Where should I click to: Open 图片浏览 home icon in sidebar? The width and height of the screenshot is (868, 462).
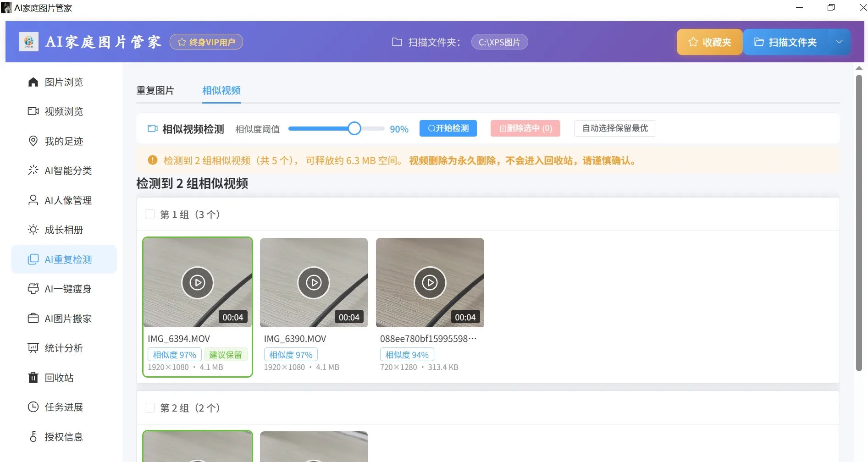pos(33,82)
